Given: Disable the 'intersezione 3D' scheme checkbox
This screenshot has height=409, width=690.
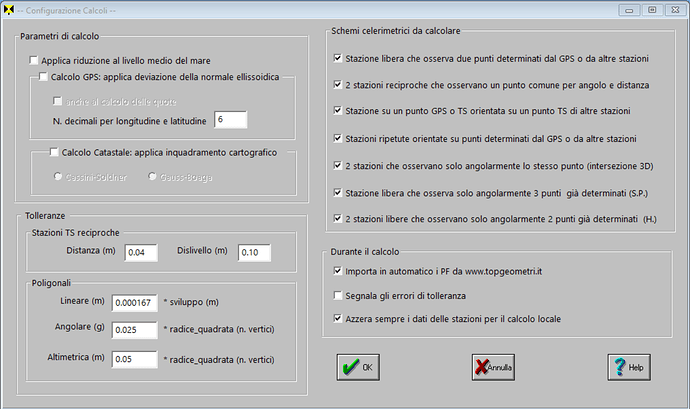Looking at the screenshot, I should (x=339, y=164).
